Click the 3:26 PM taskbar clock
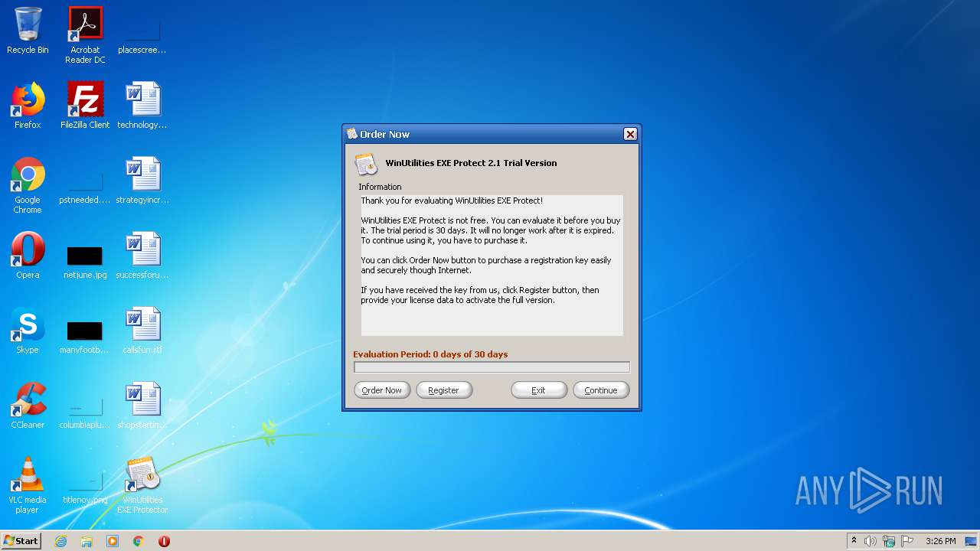Image resolution: width=980 pixels, height=551 pixels. point(940,541)
